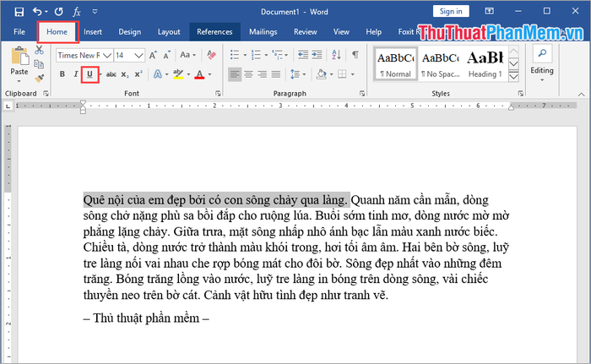This screenshot has width=591, height=364.
Task: Open the Font dialog launcher
Action: pyautogui.click(x=218, y=93)
